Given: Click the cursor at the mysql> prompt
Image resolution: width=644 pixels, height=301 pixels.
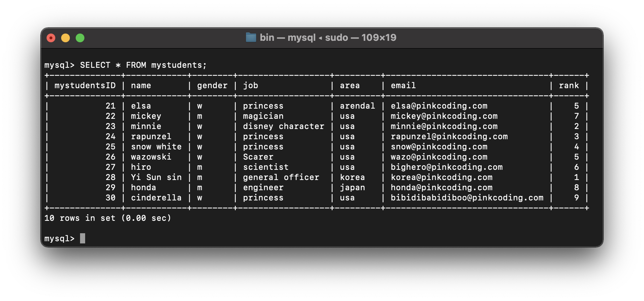Looking at the screenshot, I should [83, 238].
